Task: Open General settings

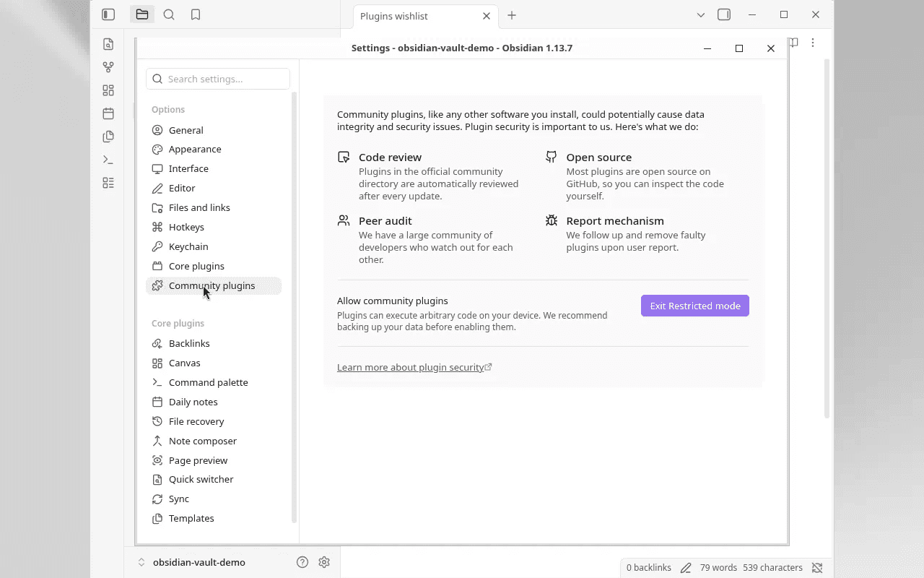Action: [214, 130]
